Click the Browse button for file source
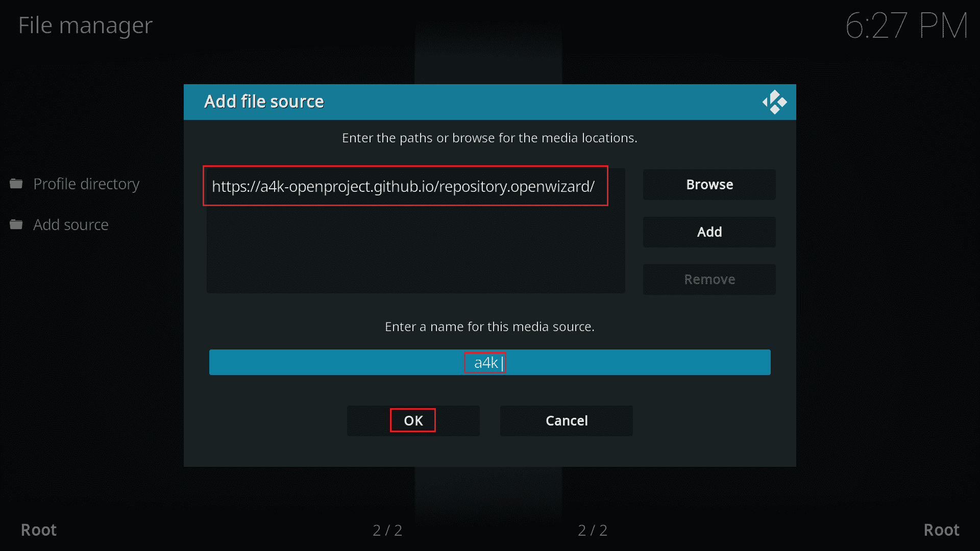 (709, 184)
